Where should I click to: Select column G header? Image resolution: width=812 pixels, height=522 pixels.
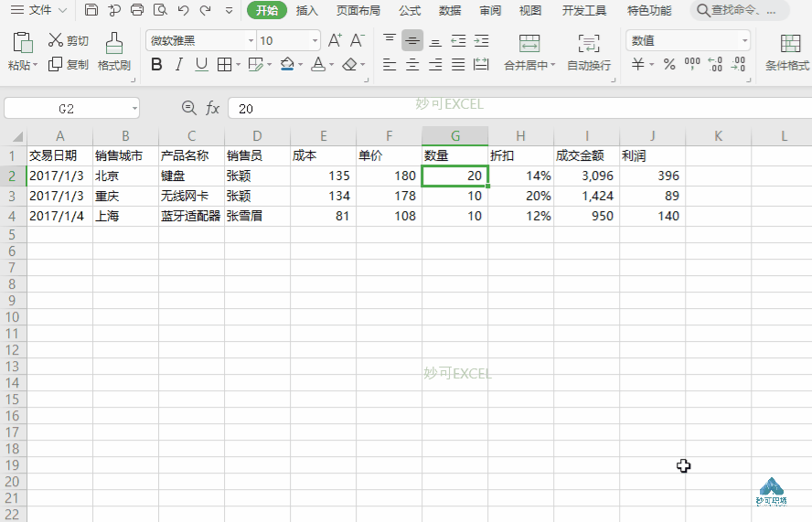[454, 135]
